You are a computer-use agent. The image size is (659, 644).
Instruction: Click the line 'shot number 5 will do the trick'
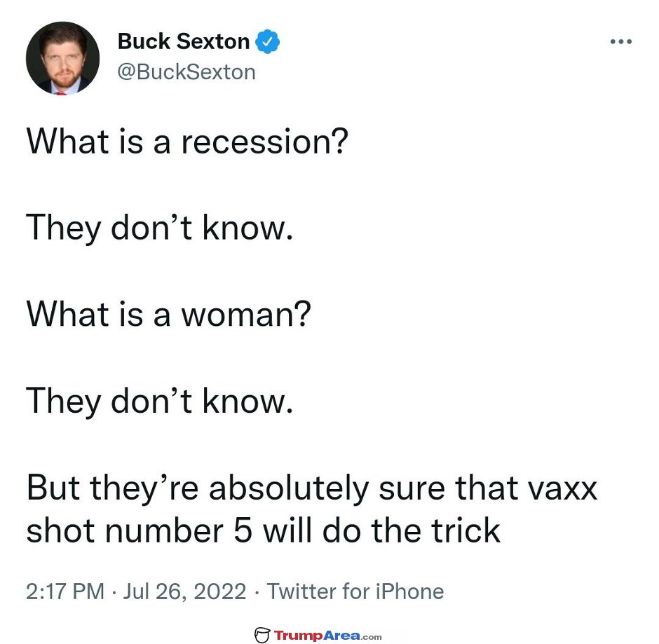point(263,531)
